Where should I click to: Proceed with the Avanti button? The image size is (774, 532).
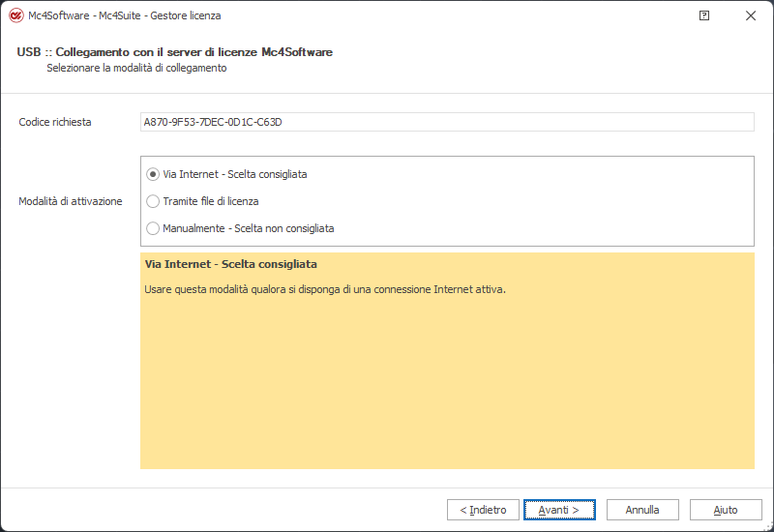[x=559, y=510]
